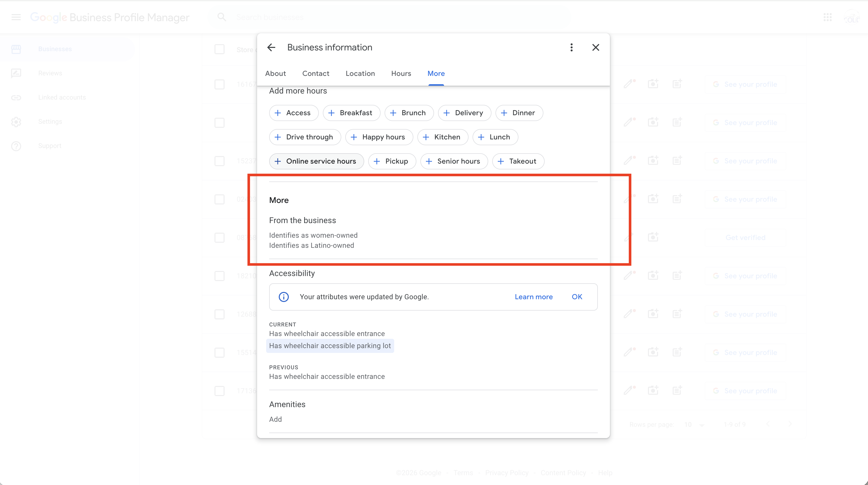Close the Business information dialog
The height and width of the screenshot is (485, 868).
click(x=596, y=48)
